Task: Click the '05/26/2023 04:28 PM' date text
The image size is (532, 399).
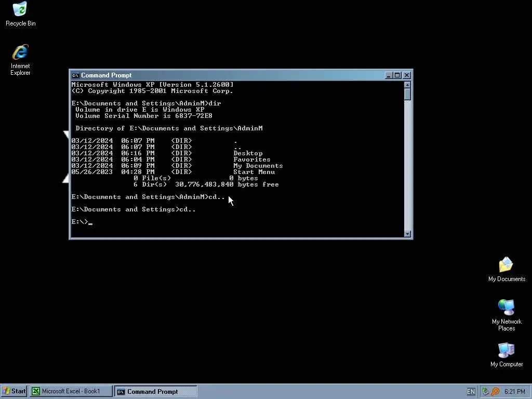Action: coord(113,172)
